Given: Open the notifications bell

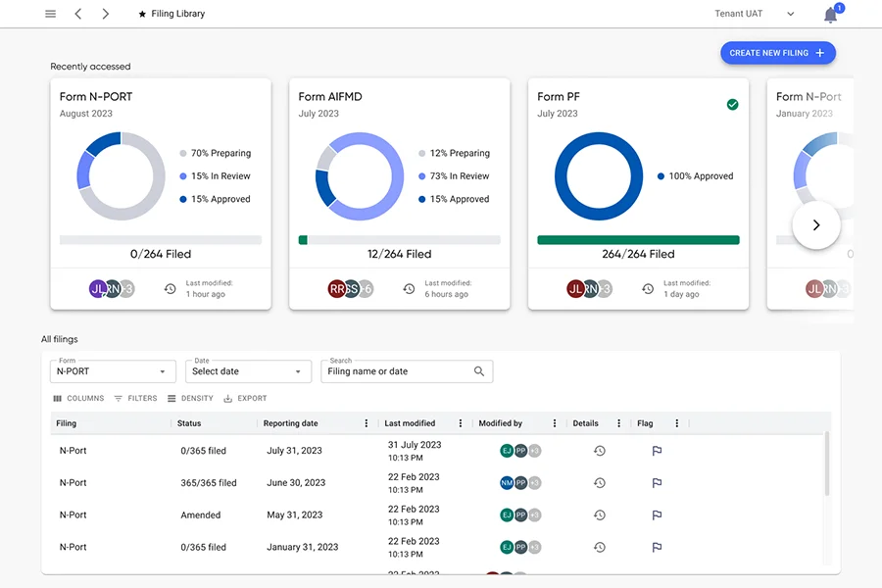Looking at the screenshot, I should tap(830, 15).
